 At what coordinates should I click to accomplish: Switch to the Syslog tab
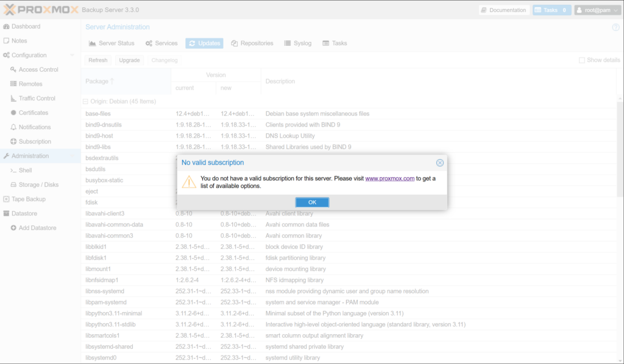tap(298, 43)
